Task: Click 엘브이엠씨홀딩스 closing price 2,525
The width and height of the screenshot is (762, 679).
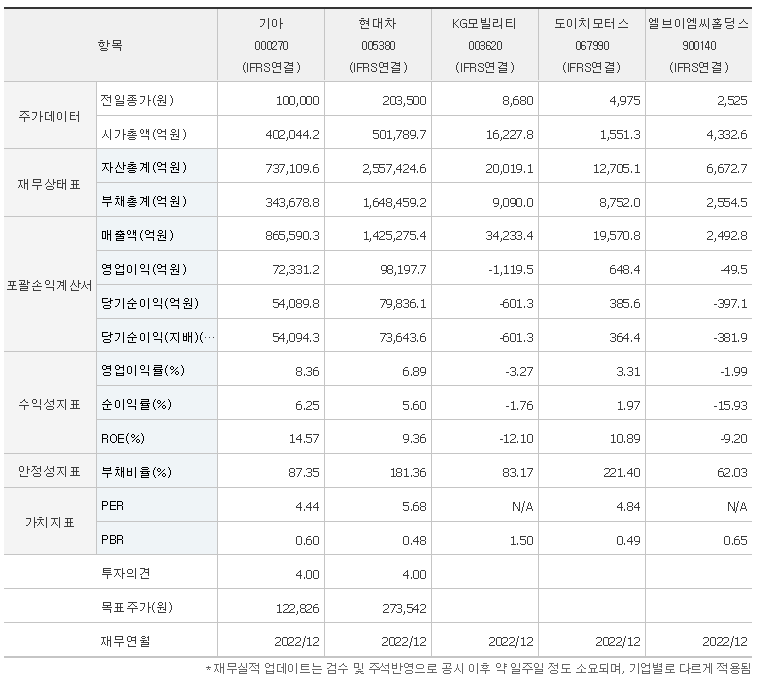Action: pyautogui.click(x=732, y=101)
